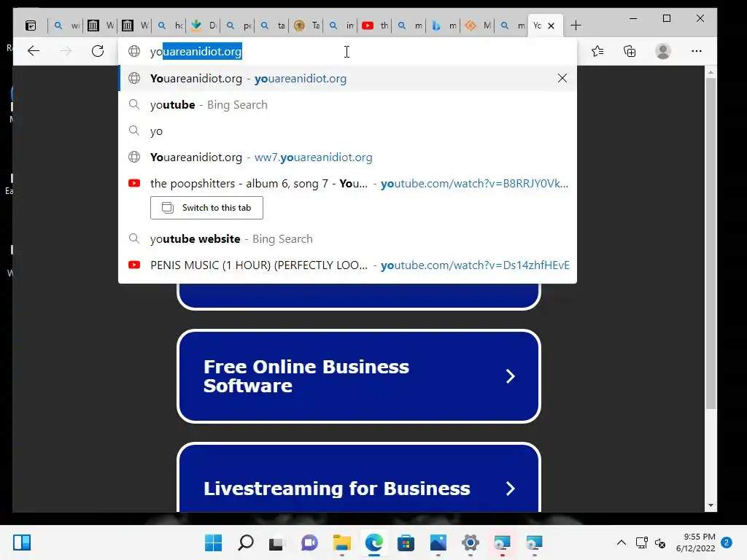Switch to the 'wi' search tab
Image resolution: width=747 pixels, height=560 pixels.
click(66, 26)
